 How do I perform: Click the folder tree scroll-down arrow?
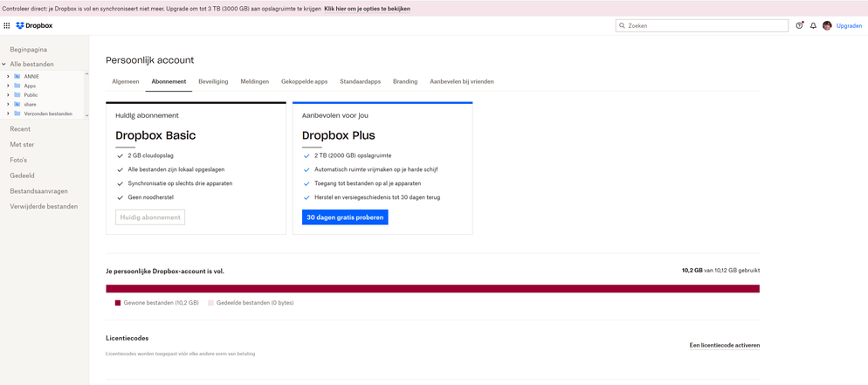[86, 115]
